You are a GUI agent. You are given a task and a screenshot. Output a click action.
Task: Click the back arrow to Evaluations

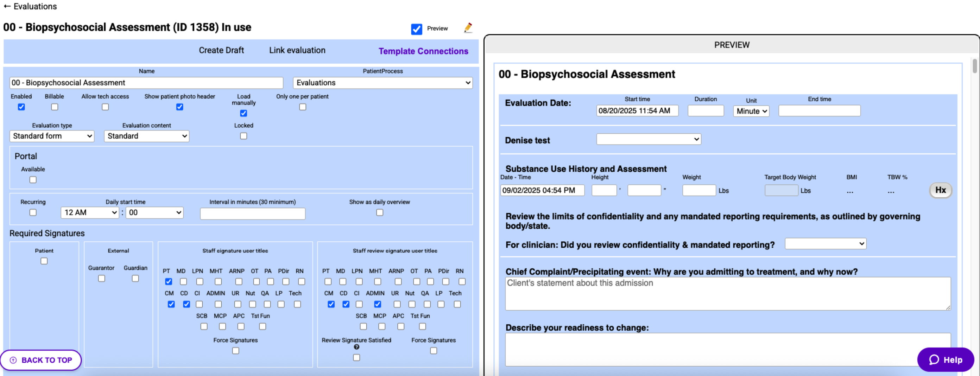tap(7, 6)
